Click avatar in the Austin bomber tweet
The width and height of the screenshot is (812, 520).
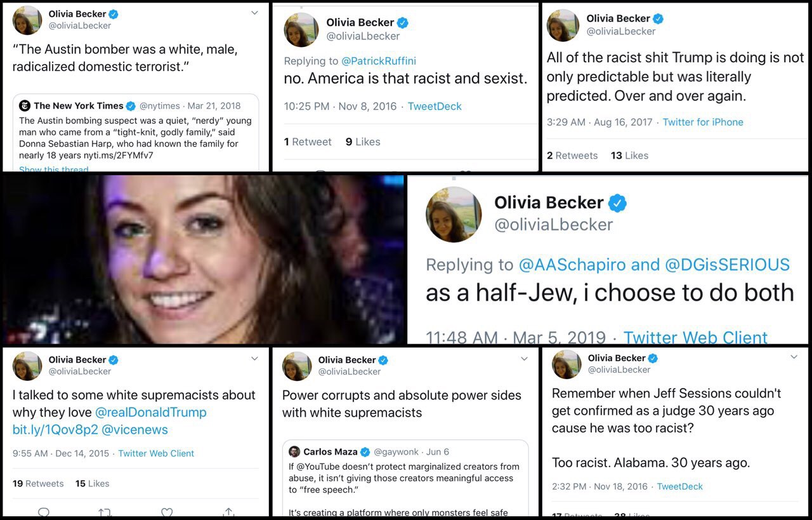coord(27,20)
